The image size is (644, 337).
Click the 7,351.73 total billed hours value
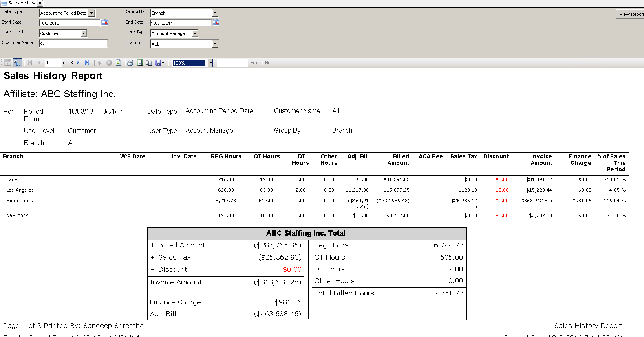click(x=449, y=293)
